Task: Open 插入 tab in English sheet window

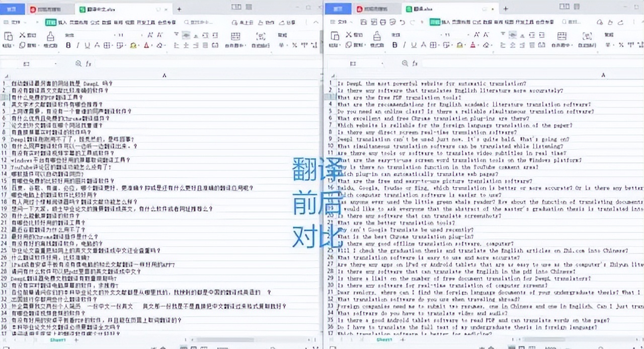Action: (445, 22)
